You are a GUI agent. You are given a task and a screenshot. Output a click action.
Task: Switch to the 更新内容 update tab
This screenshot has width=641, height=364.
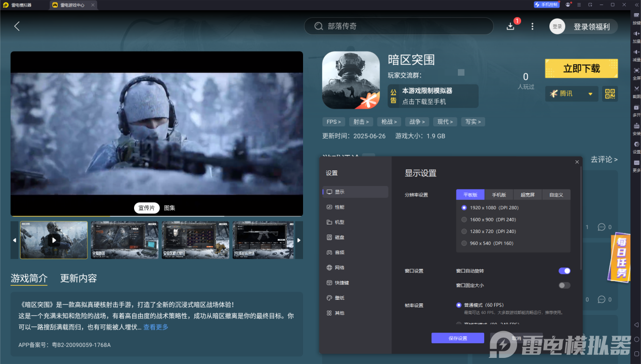[78, 278]
